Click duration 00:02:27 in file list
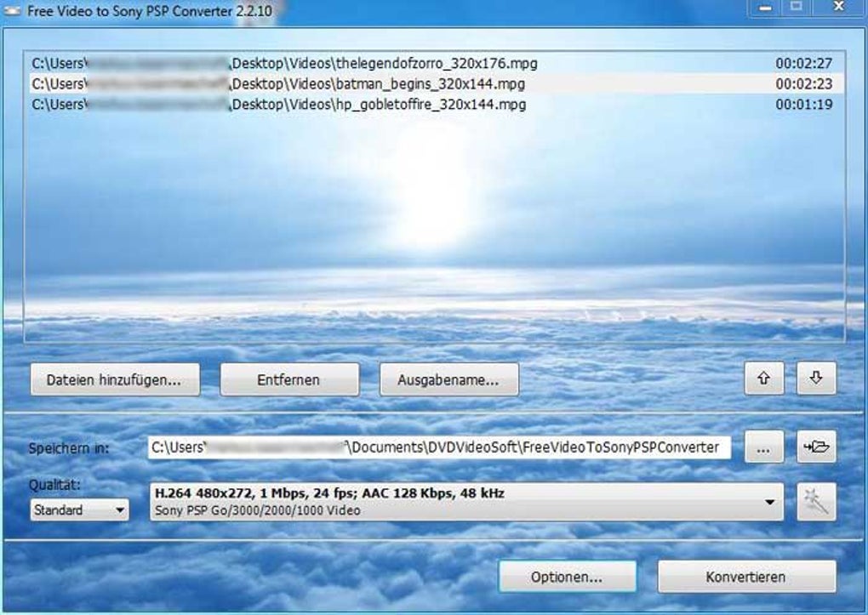This screenshot has width=868, height=615. tap(804, 64)
